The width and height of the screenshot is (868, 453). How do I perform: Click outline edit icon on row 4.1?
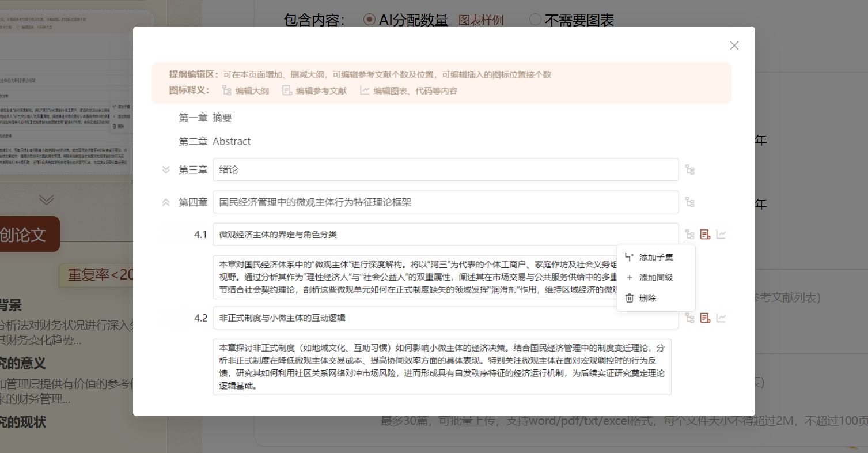tap(689, 235)
